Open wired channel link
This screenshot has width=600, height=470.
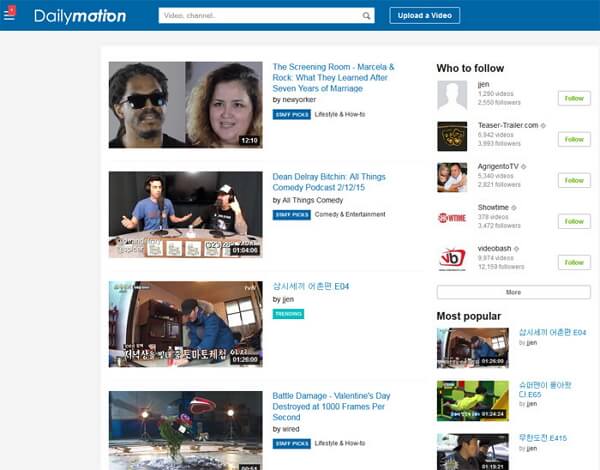[x=291, y=429]
